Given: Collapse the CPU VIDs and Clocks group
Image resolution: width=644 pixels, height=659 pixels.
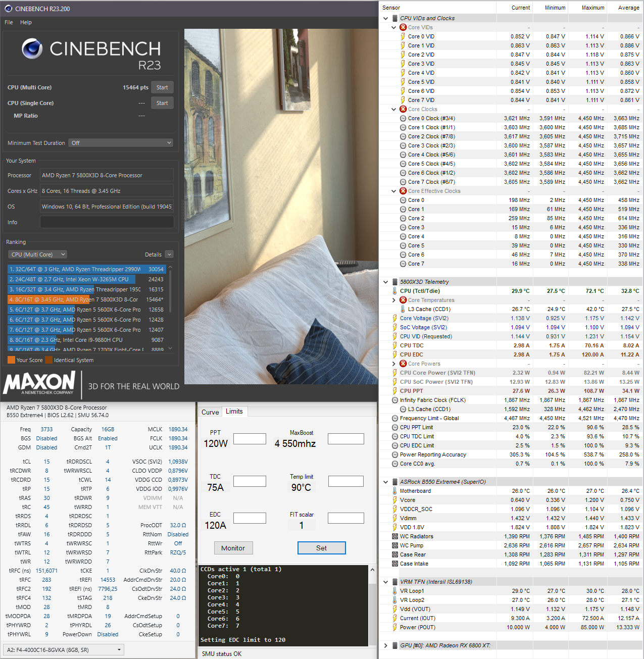Looking at the screenshot, I should pos(386,18).
